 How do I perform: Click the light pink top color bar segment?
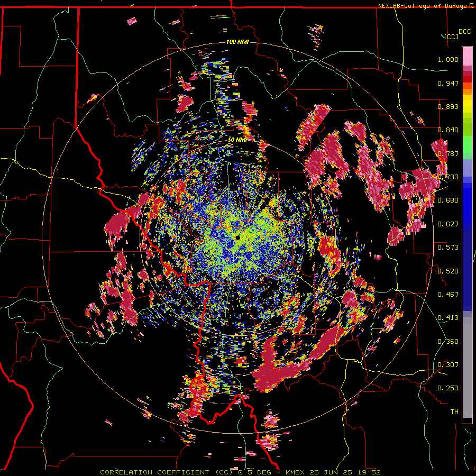467,56
